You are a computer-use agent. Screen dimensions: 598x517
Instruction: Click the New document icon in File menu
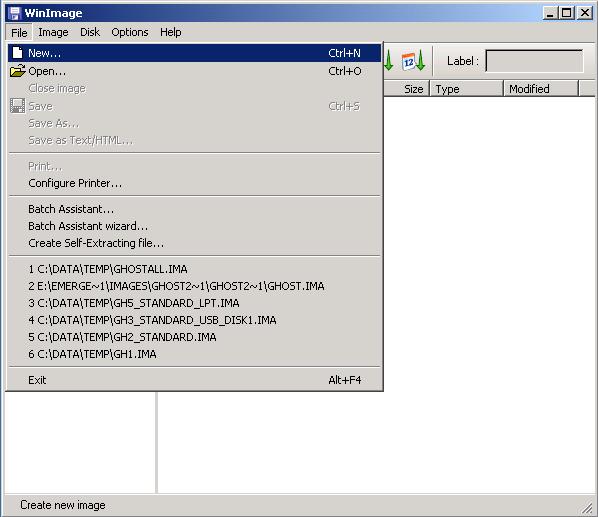coord(17,53)
